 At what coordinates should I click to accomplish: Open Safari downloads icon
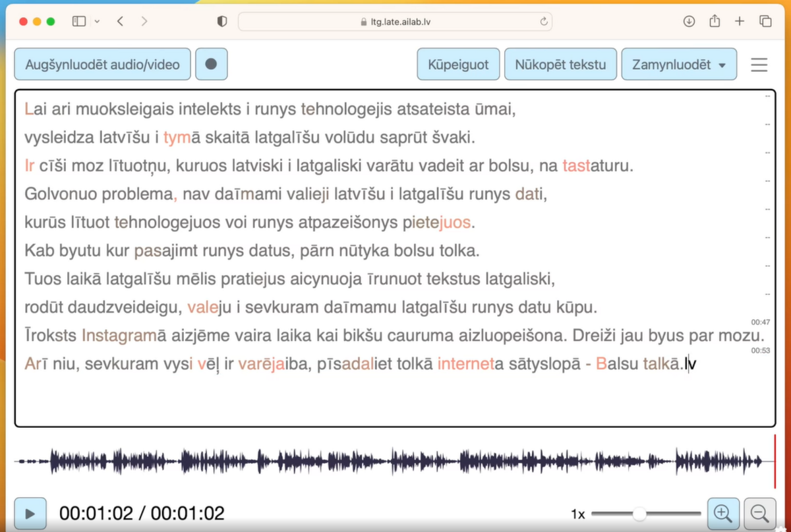pyautogui.click(x=689, y=21)
